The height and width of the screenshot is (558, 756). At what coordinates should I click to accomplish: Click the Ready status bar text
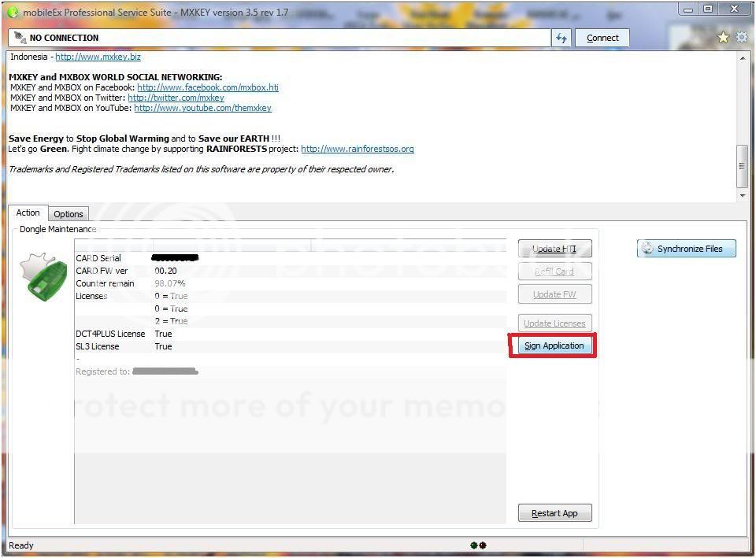21,545
